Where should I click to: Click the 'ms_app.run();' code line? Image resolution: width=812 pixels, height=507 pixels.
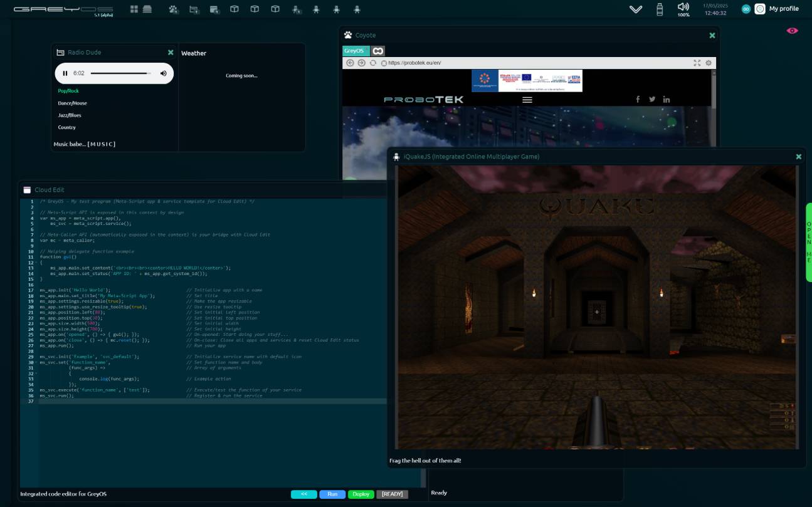coord(56,346)
